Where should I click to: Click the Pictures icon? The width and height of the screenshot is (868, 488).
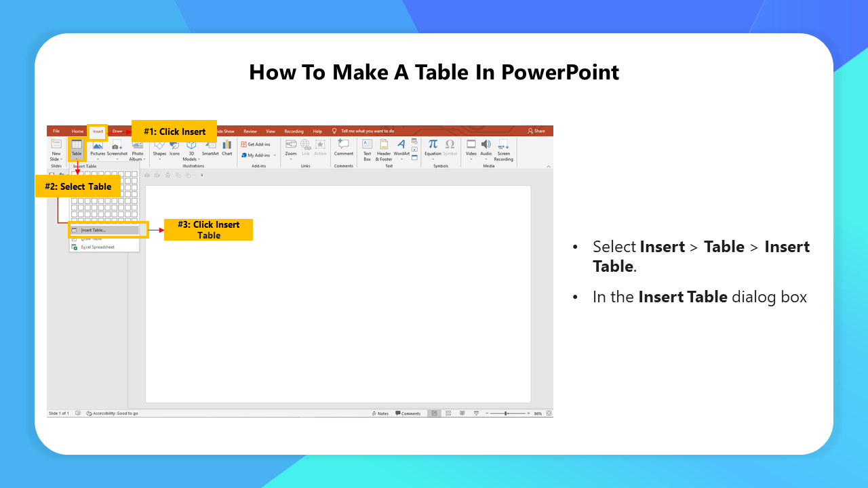pyautogui.click(x=98, y=145)
